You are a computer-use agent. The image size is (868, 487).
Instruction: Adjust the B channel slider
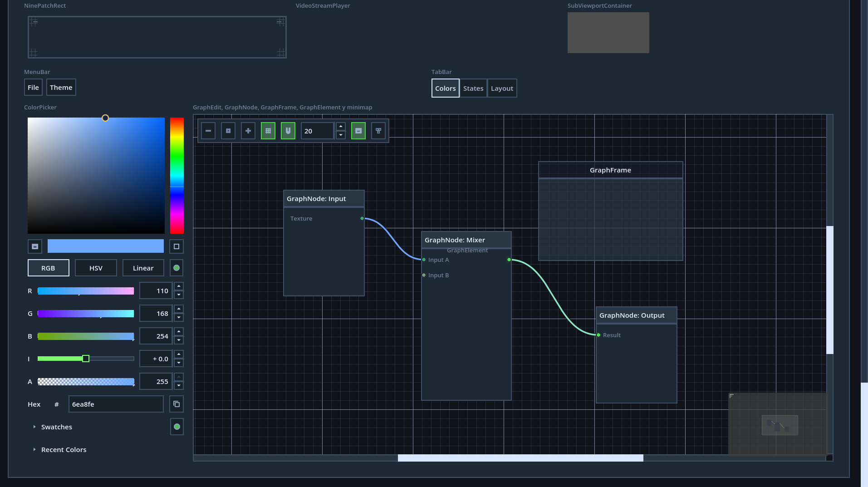(86, 336)
